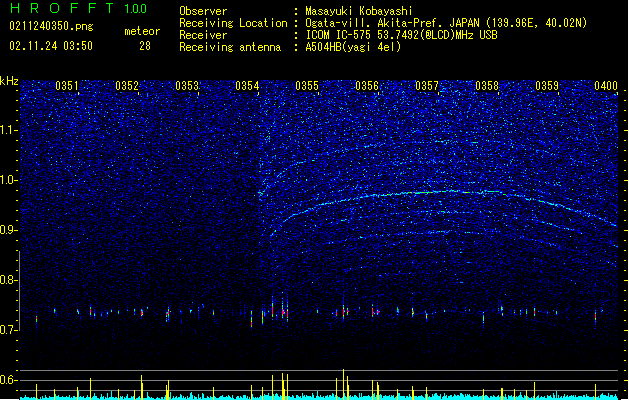Click the 0356 time marker

[367, 86]
